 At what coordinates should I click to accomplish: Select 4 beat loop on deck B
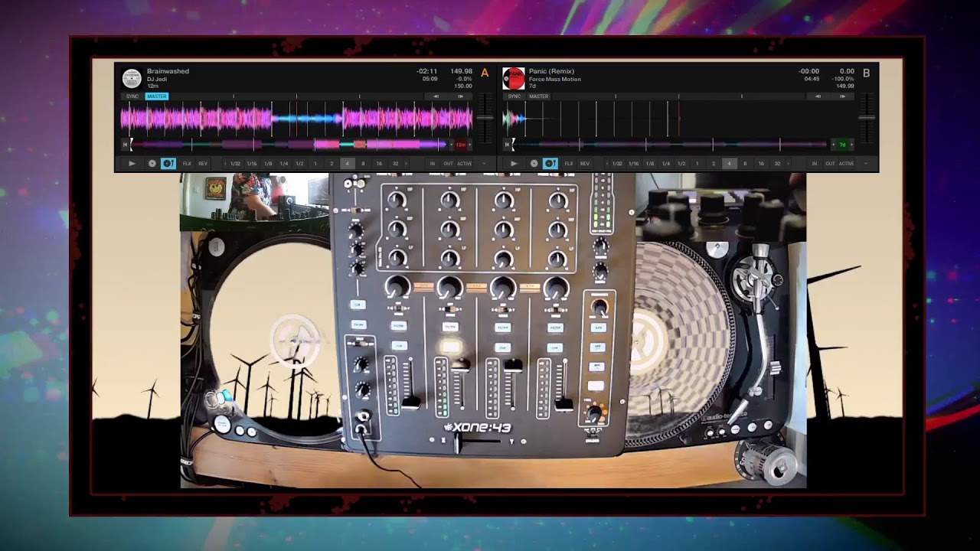[x=729, y=164]
